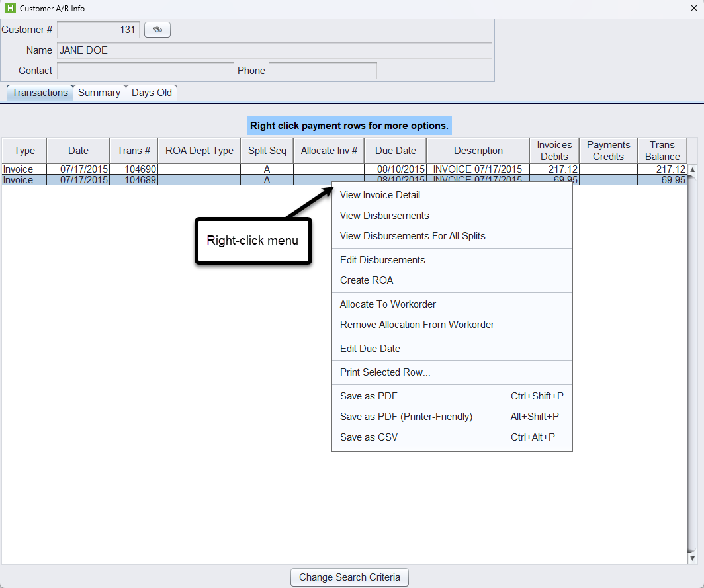Select Allocate To Workorder option
Screen dimensions: 704x588
(x=388, y=304)
